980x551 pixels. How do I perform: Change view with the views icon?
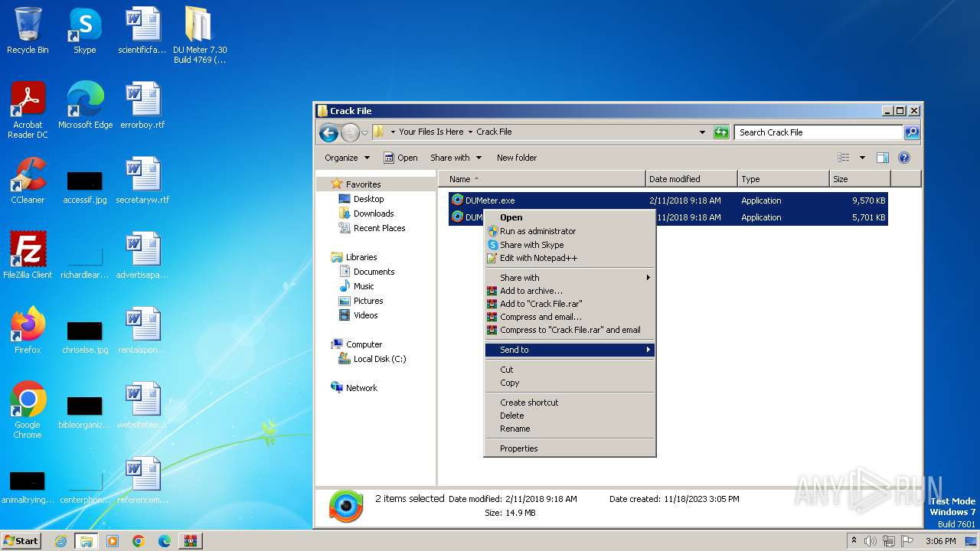point(844,158)
